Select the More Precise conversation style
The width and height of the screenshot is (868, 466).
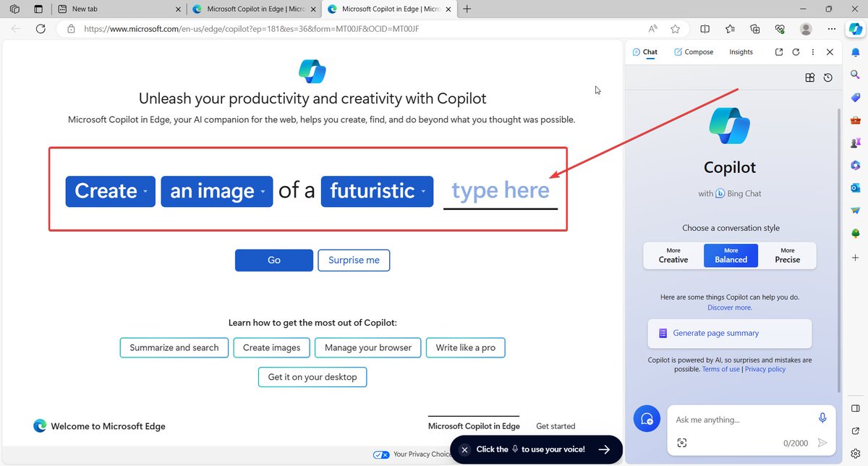click(788, 255)
